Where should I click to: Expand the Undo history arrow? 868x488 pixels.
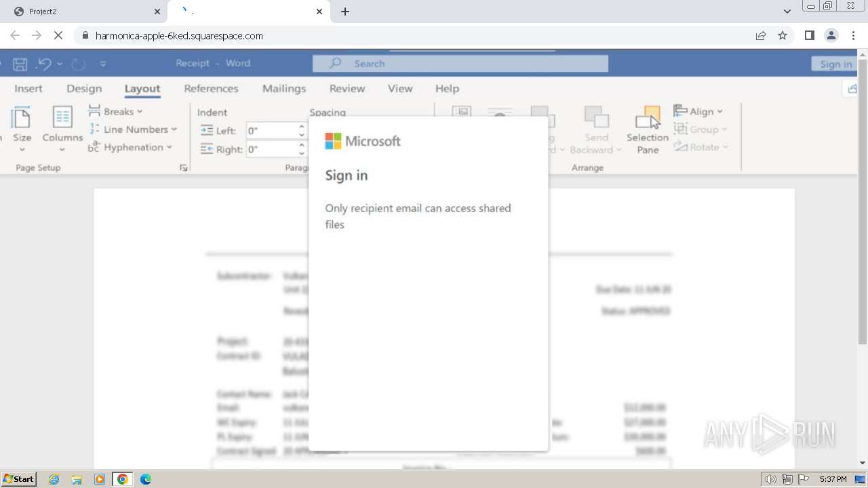point(60,64)
